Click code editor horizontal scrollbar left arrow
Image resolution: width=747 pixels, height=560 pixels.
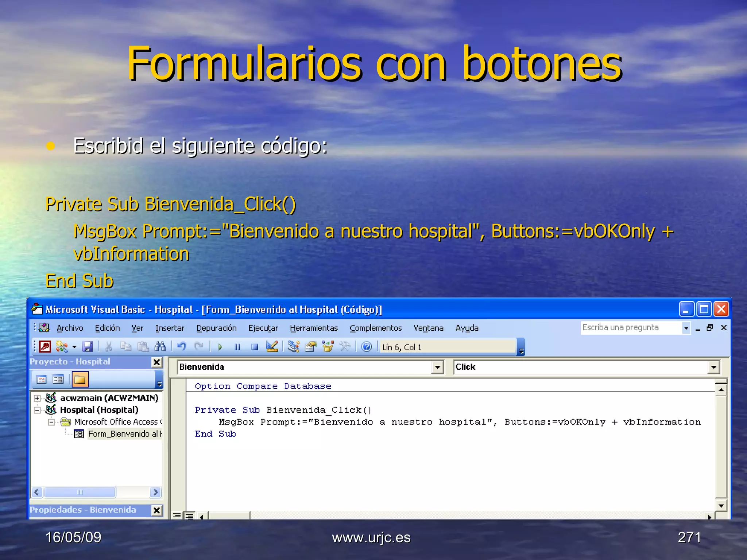202,516
